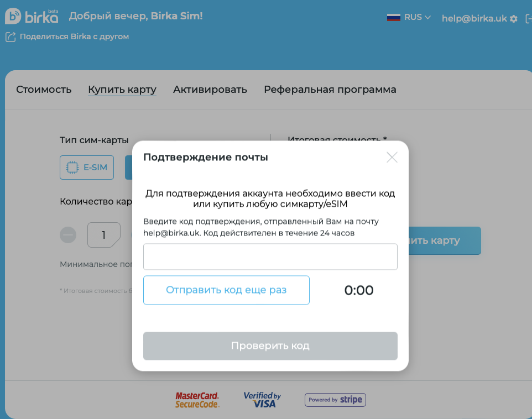This screenshot has width=532, height=419.
Task: Decrease card quantity with minus button
Action: [x=68, y=235]
